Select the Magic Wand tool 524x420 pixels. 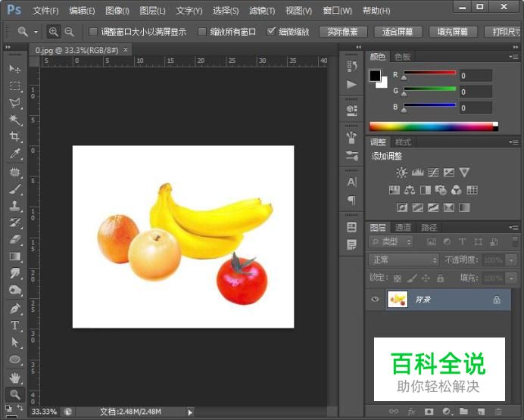pos(14,120)
